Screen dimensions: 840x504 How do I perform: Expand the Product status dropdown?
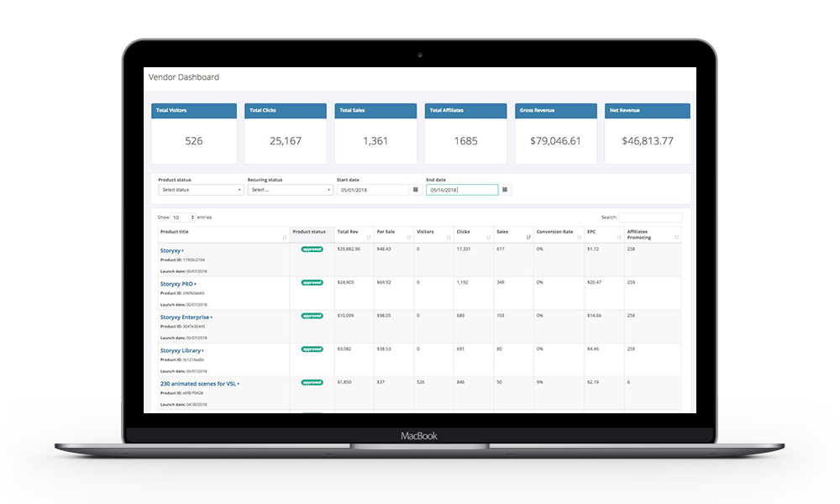tap(200, 190)
